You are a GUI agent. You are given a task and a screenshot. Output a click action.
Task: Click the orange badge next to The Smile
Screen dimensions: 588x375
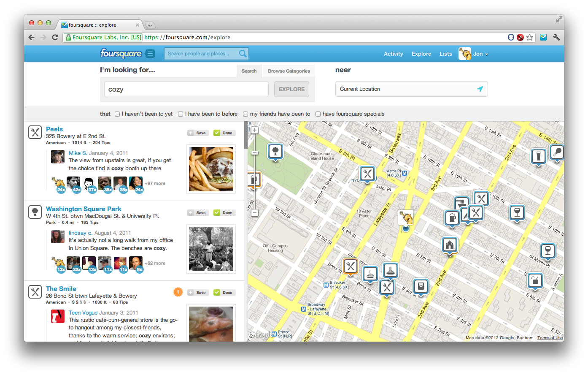pyautogui.click(x=178, y=292)
